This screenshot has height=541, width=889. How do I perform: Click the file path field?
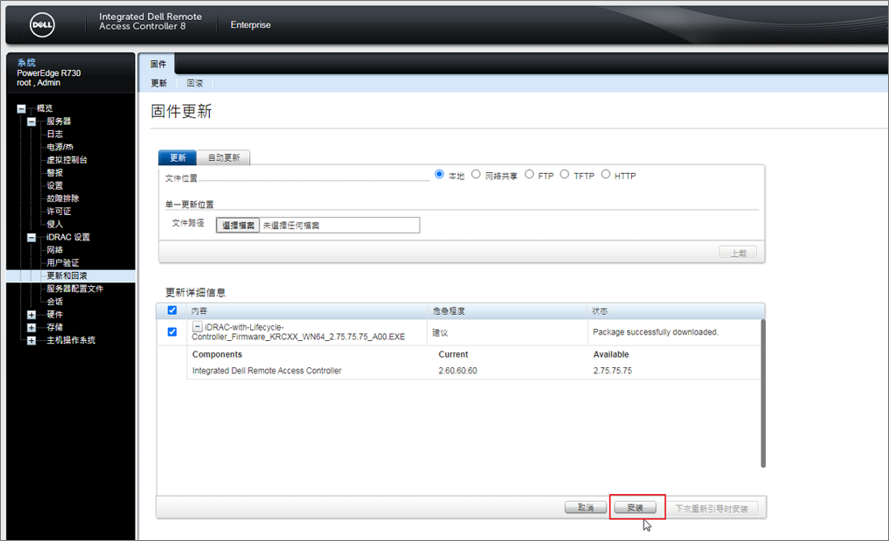pyautogui.click(x=318, y=225)
